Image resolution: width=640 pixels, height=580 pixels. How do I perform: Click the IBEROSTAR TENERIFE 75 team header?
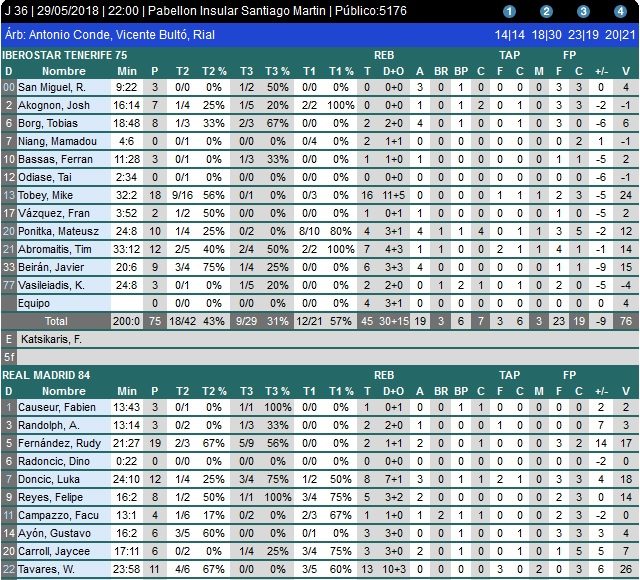point(65,55)
